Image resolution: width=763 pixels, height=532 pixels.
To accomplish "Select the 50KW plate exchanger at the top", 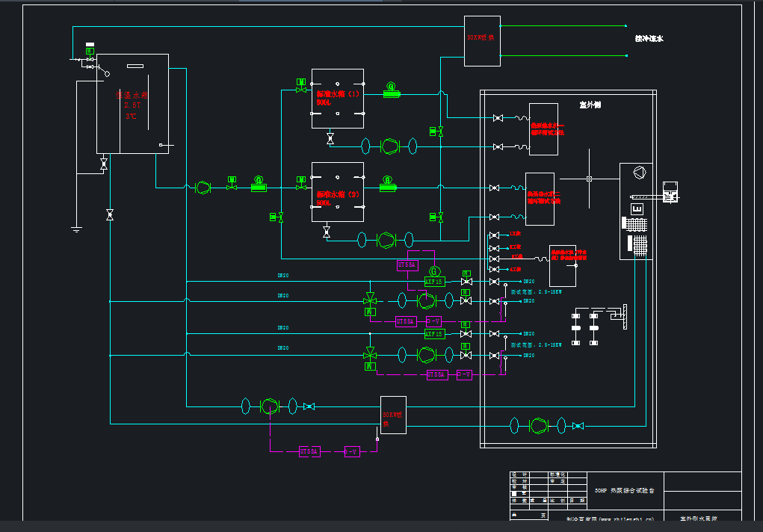I will pos(482,41).
